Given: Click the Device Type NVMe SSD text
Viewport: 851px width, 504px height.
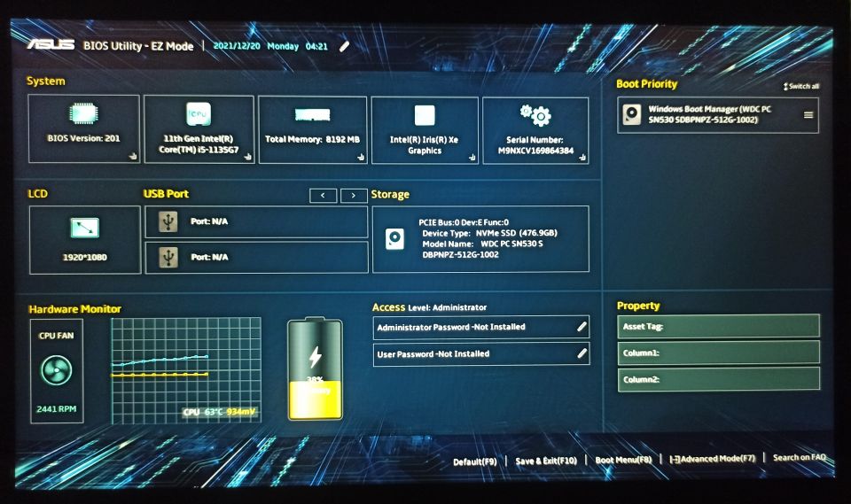Looking at the screenshot, I should click(489, 233).
